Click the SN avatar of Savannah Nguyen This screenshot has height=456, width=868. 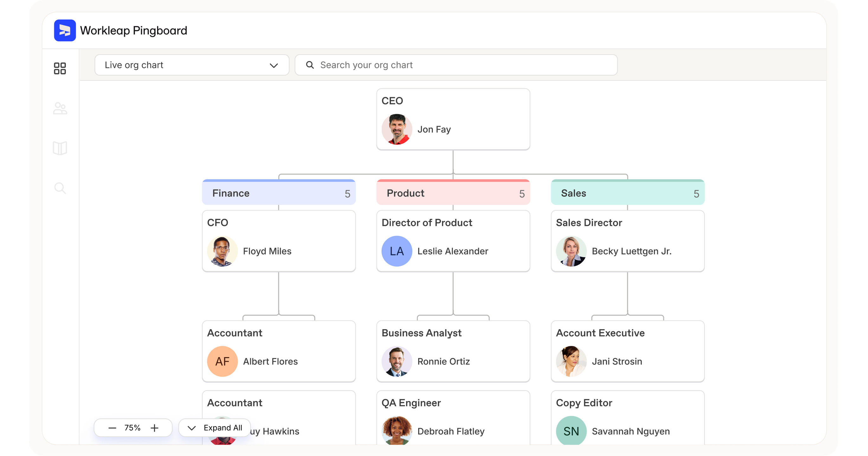tap(571, 431)
